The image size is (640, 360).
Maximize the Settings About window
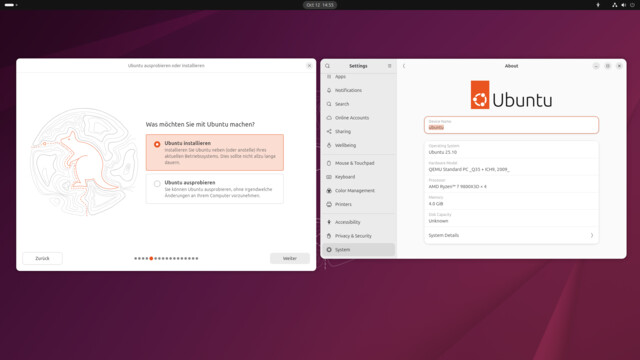click(607, 66)
